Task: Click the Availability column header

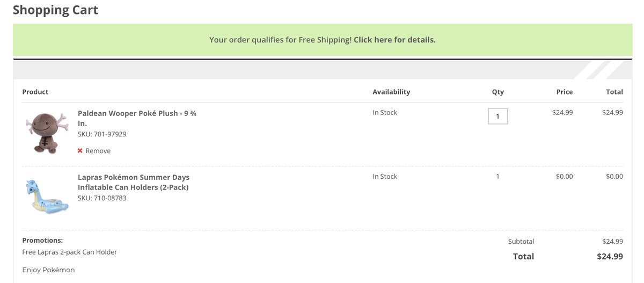Action: [x=391, y=92]
